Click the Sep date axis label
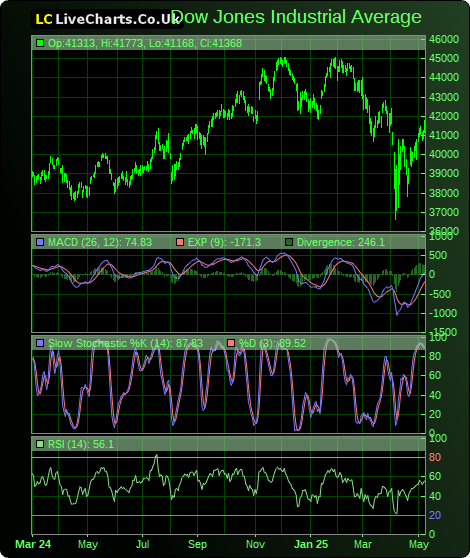Screen dimensions: 470x558 click(197, 544)
